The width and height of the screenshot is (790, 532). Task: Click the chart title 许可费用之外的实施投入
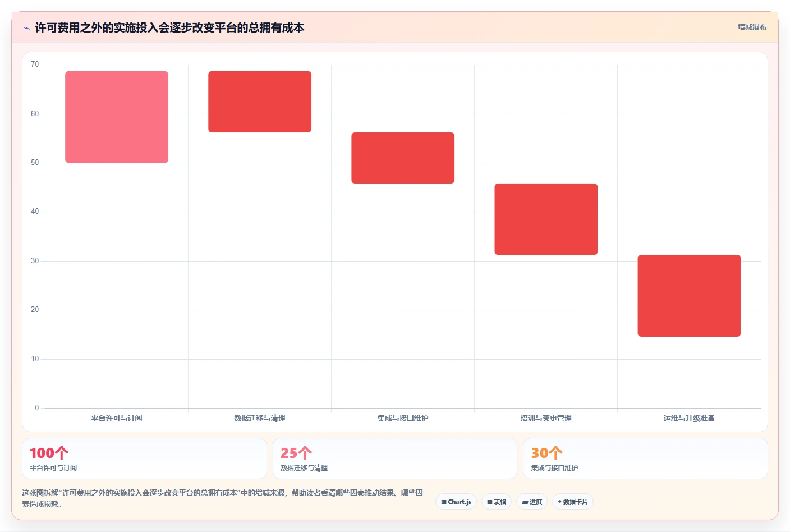click(x=169, y=27)
